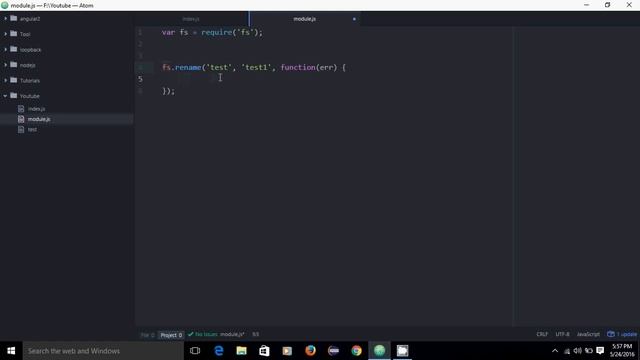The image size is (640, 360).
Task: Open File Explorer from taskbar
Action: point(242,351)
